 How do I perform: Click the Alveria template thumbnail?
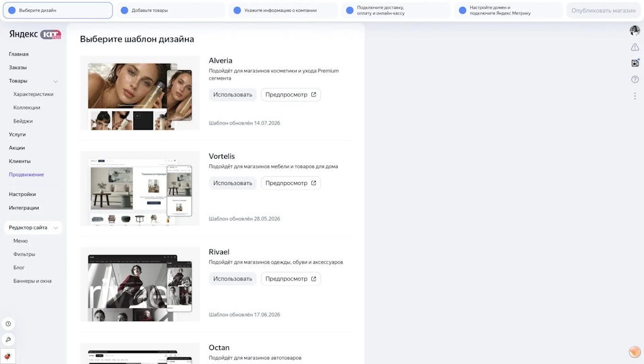tap(140, 93)
